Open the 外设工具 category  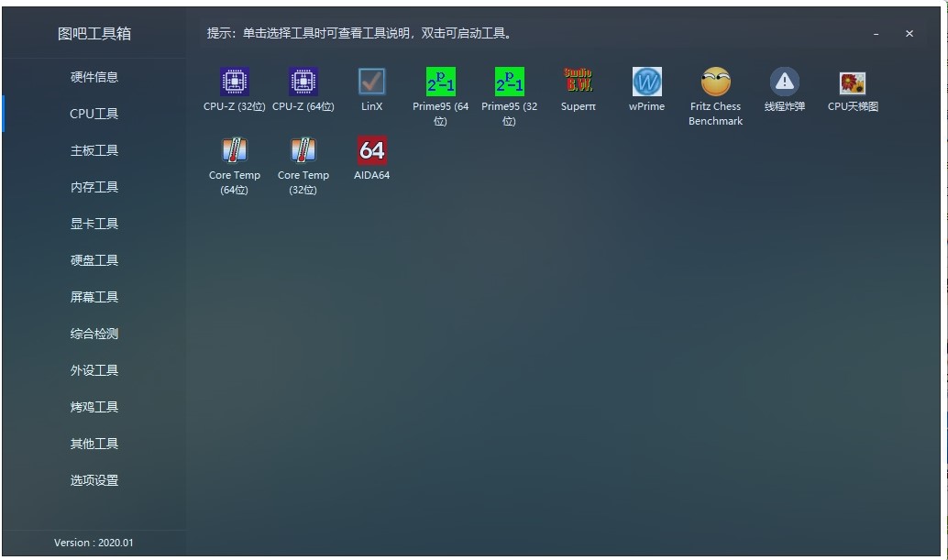coord(94,370)
